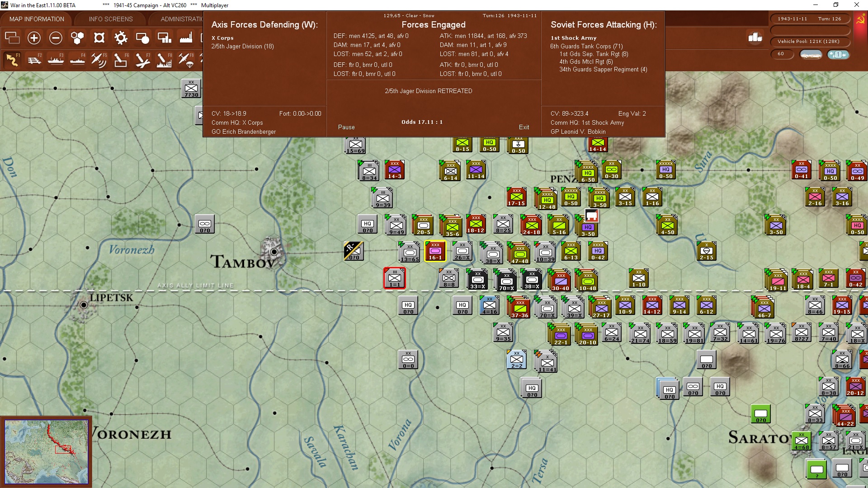
Task: Click the Lipetsk city marker
Action: [x=84, y=305]
